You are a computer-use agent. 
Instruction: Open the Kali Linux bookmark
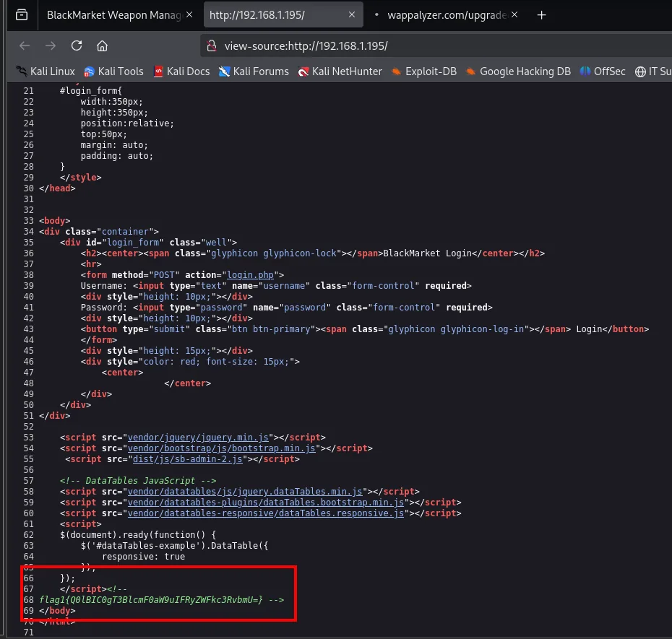[46, 71]
